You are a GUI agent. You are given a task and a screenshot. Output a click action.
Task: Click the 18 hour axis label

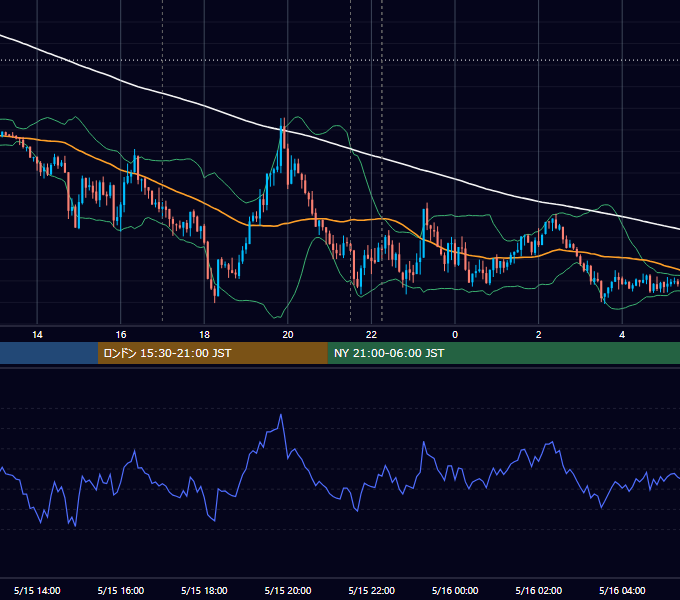tap(204, 335)
